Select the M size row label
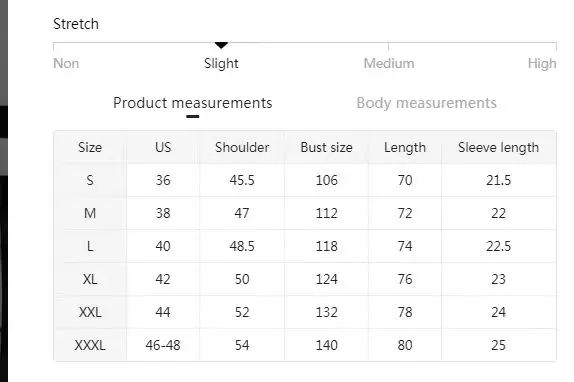 click(x=90, y=213)
